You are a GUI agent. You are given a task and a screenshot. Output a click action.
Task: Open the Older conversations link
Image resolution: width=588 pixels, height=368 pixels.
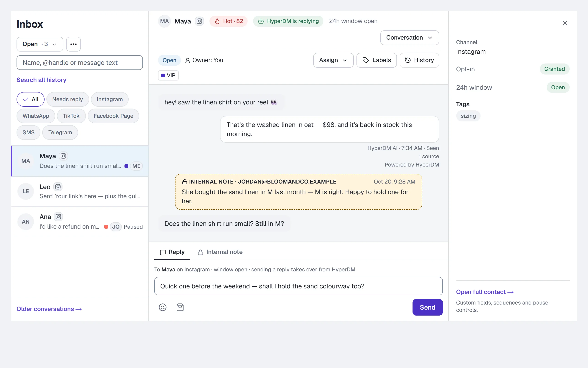tap(49, 309)
